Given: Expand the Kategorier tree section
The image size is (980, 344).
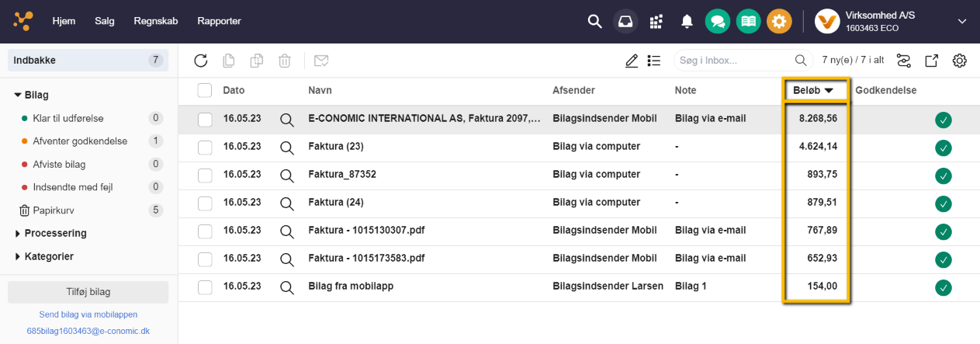Looking at the screenshot, I should coord(49,256).
